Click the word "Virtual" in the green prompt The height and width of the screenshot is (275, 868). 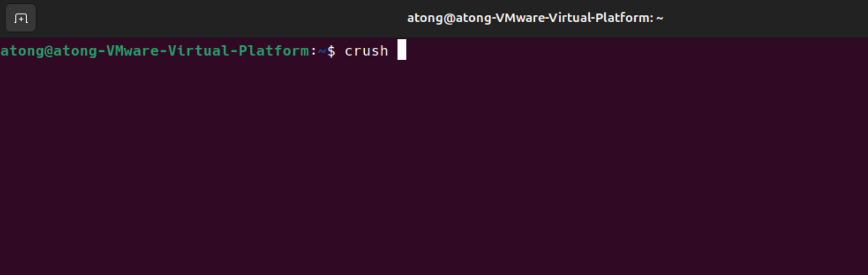tap(198, 51)
